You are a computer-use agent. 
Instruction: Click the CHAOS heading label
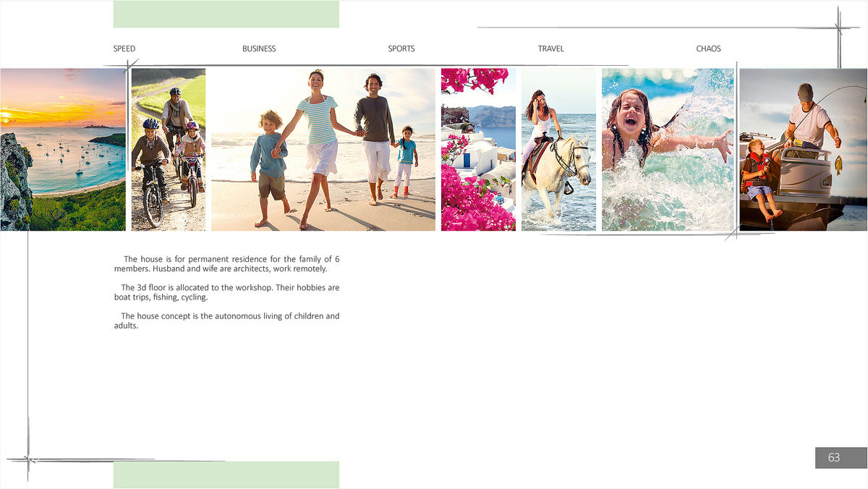709,48
